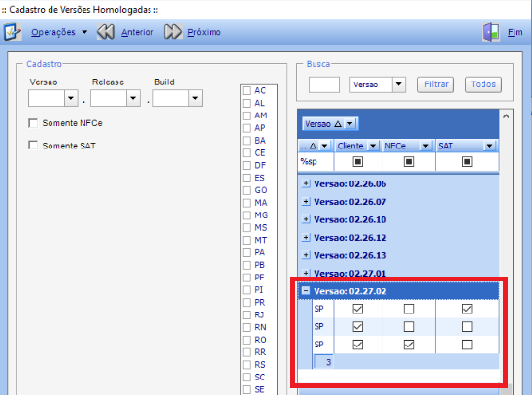Screen dimensions: 532x395
Task: Check the DF state checkbox
Action: [247, 165]
